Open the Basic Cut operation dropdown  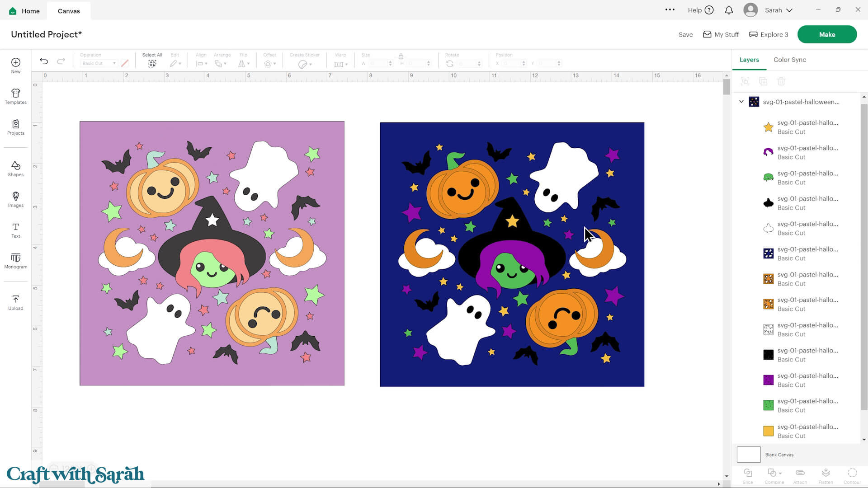click(x=98, y=63)
